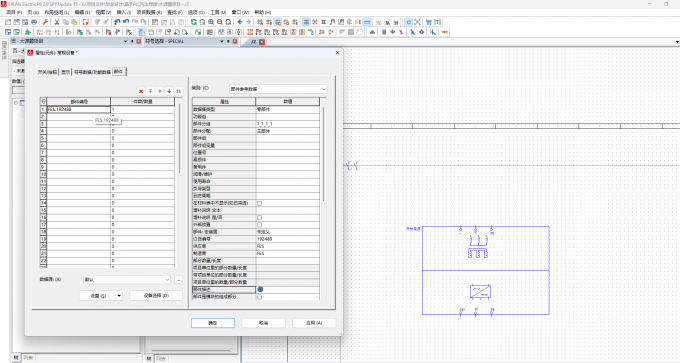
Task: Open the page navigator panel menu arrow
Action: [x=126, y=41]
